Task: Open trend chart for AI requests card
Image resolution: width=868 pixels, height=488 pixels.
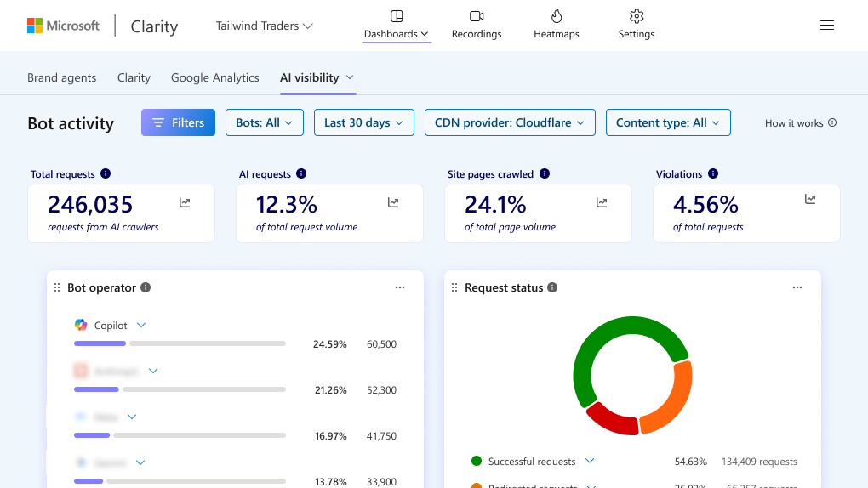Action: point(393,202)
